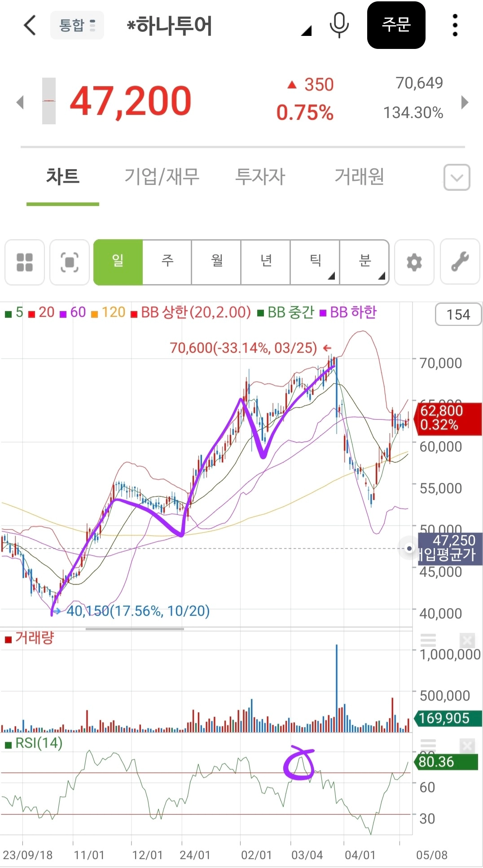Tap the 거래량 volume legend

(x=30, y=638)
